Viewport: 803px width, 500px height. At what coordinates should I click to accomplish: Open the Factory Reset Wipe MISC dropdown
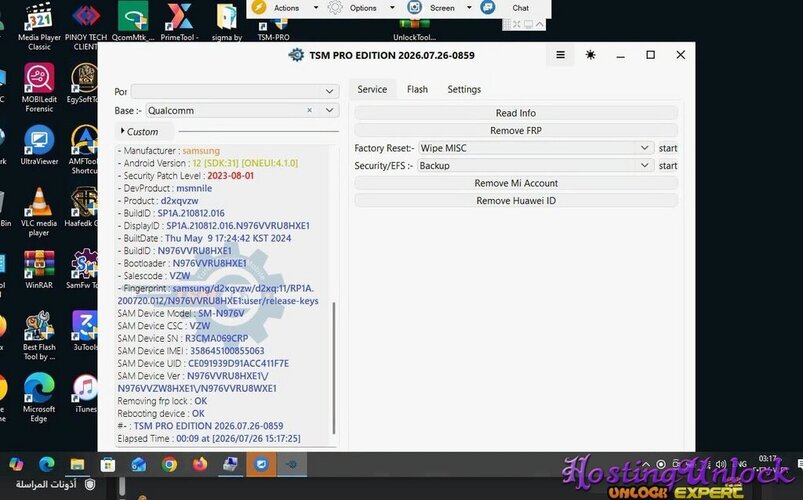(536, 148)
